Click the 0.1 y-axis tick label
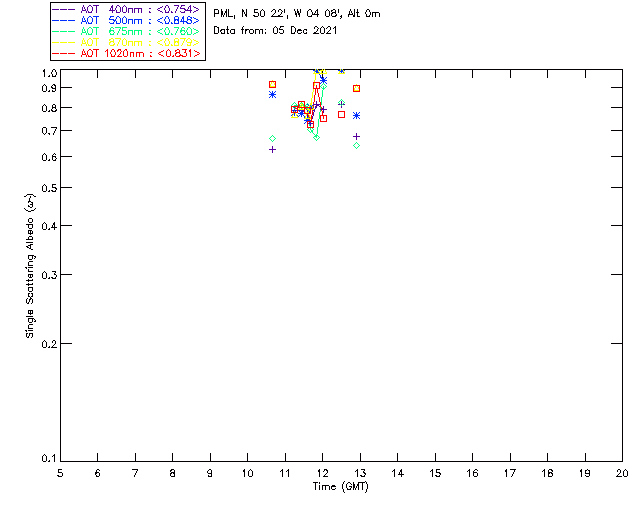Image resolution: width=640 pixels, height=512 pixels. pos(49,459)
